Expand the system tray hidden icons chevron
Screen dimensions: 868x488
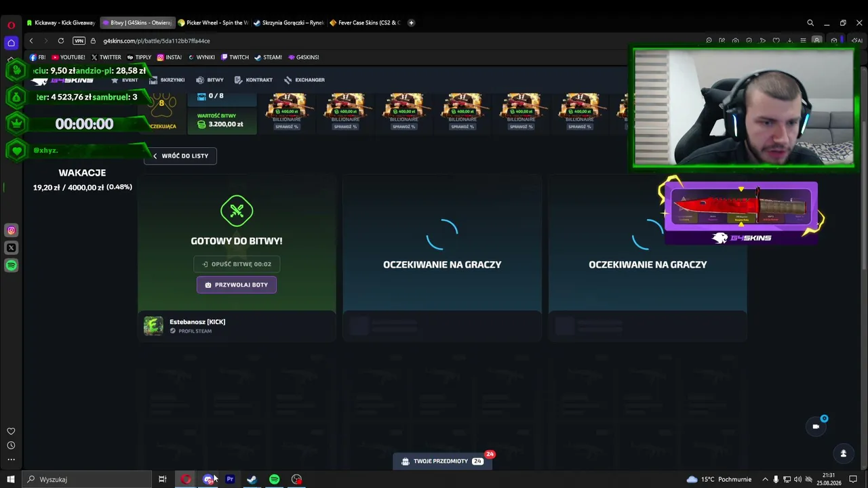(765, 479)
